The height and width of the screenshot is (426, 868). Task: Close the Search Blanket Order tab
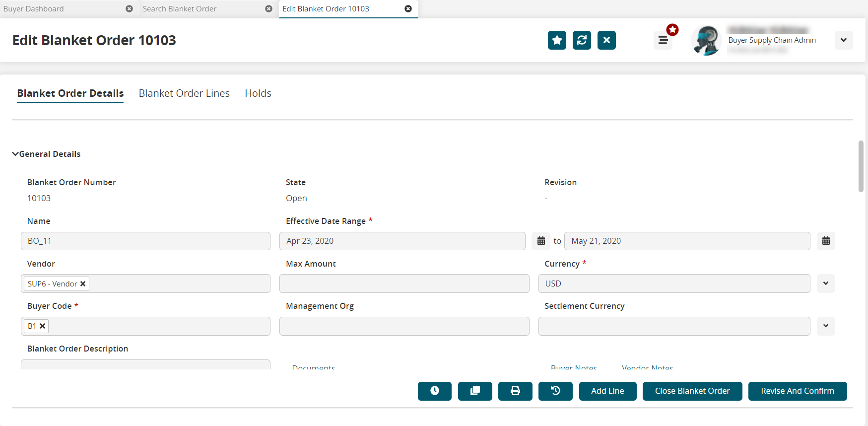(x=268, y=9)
